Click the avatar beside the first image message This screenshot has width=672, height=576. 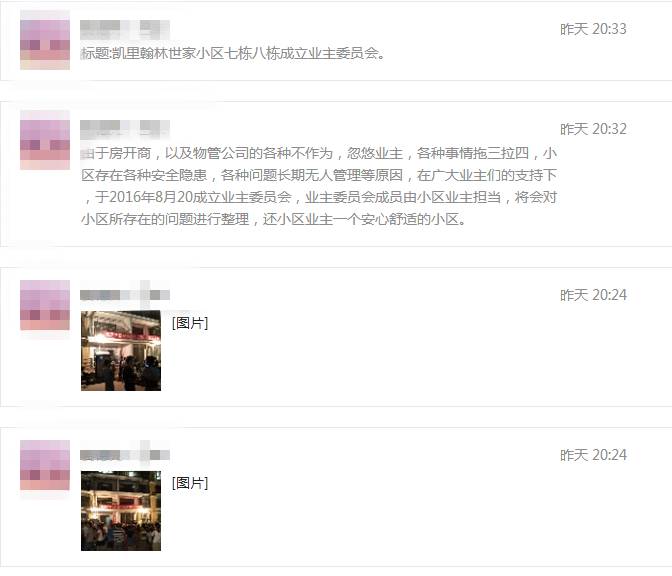point(45,306)
